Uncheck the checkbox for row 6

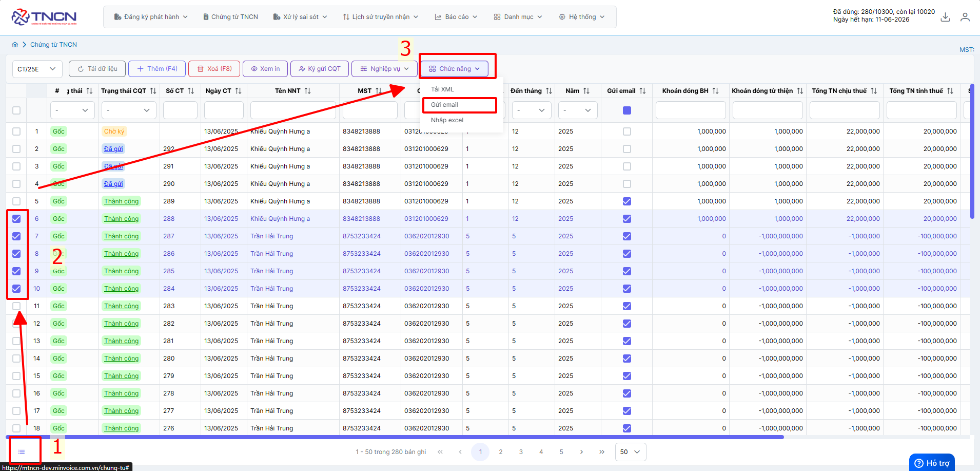(x=16, y=219)
